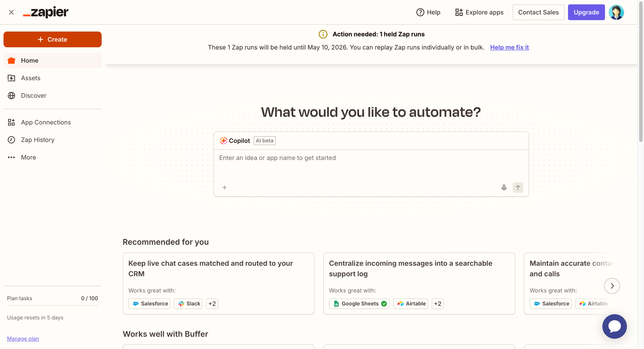
Task: Follow the Help me fix it link
Action: pyautogui.click(x=509, y=47)
